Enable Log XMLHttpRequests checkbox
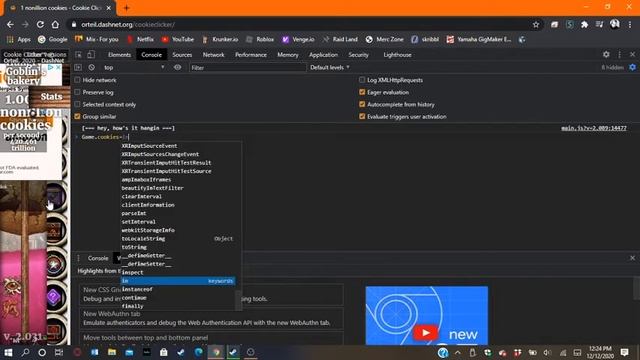640x360 pixels. [362, 80]
